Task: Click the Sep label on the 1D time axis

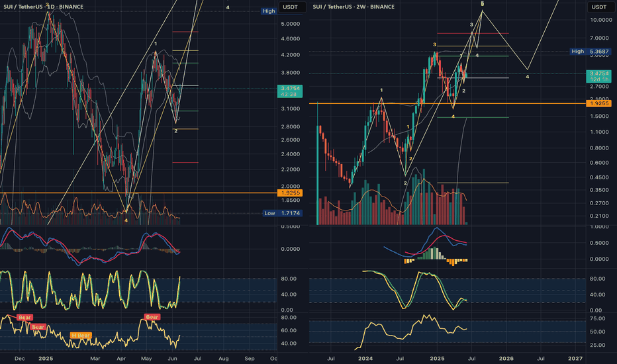Action: pyautogui.click(x=250, y=359)
